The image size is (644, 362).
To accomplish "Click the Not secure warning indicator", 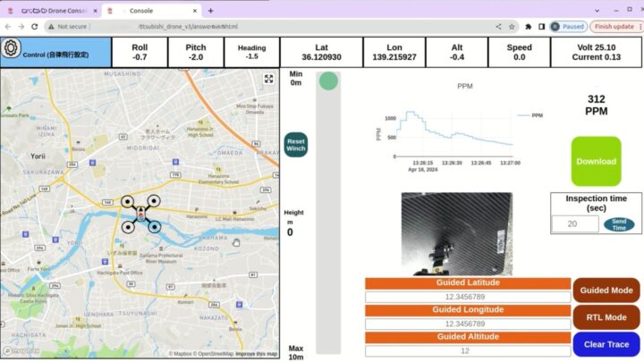I will [x=67, y=27].
